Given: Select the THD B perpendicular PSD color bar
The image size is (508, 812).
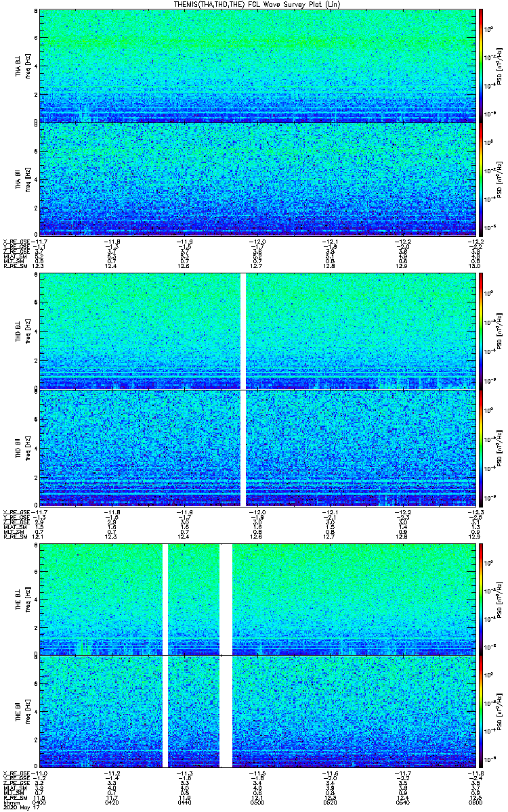Looking at the screenshot, I should (x=482, y=332).
